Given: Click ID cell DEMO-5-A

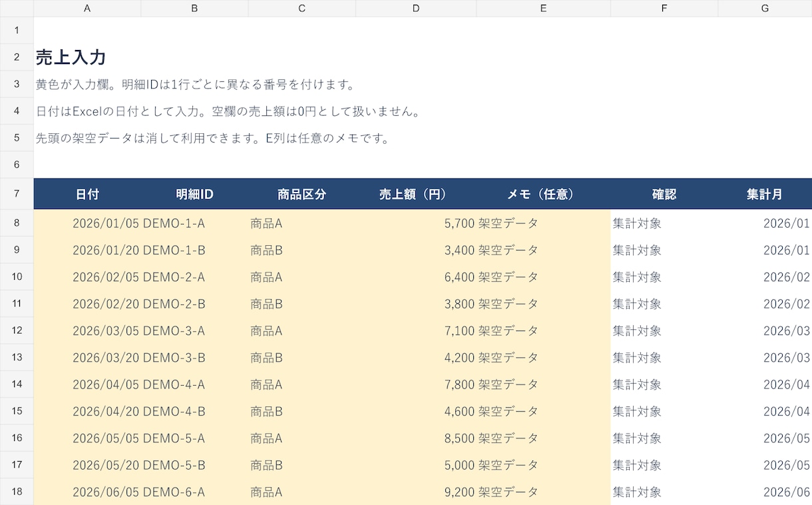Looking at the screenshot, I should 194,438.
